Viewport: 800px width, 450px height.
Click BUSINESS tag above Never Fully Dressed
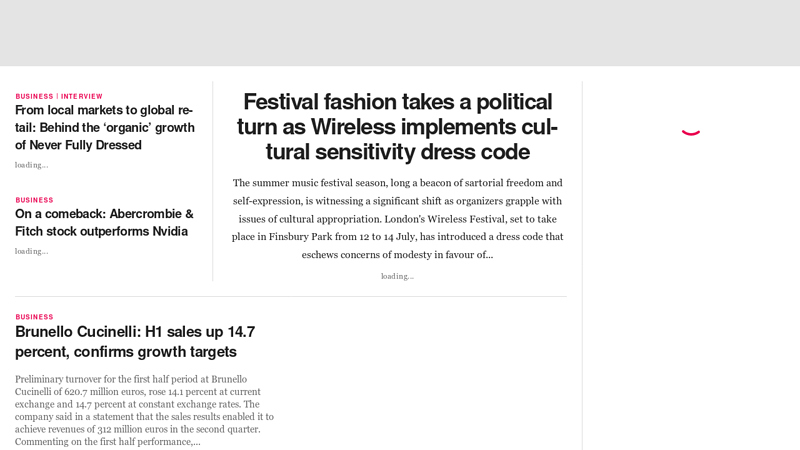tap(34, 96)
